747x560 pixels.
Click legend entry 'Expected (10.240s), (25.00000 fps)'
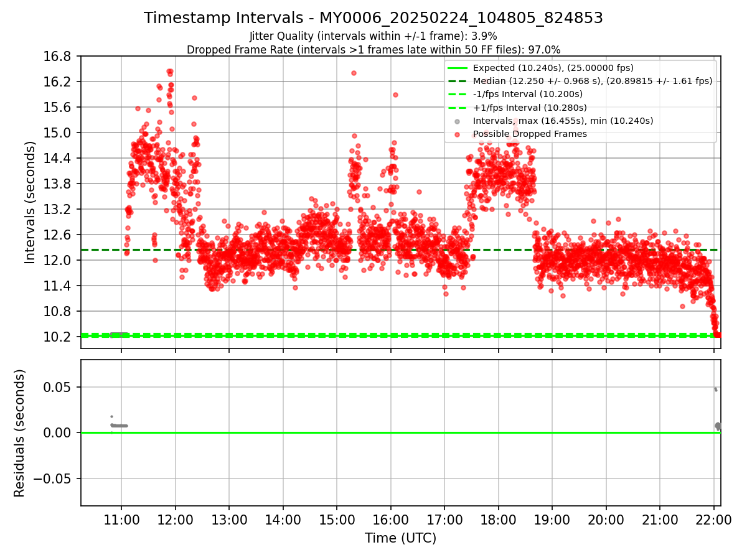[553, 68]
